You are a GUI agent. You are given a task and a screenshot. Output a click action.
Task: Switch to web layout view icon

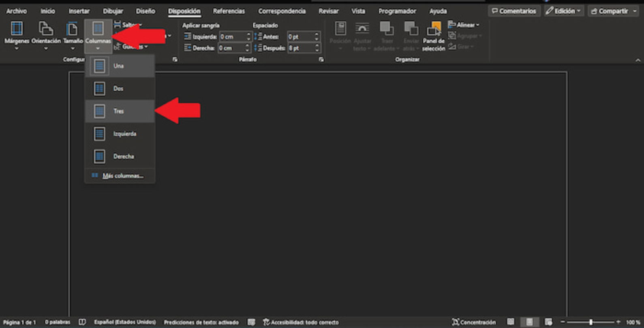[x=548, y=322]
